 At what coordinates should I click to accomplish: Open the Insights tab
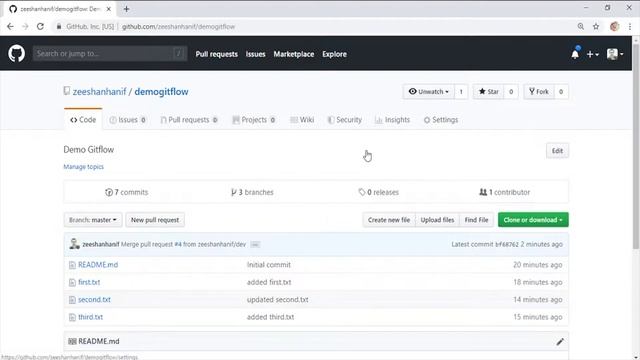point(392,120)
